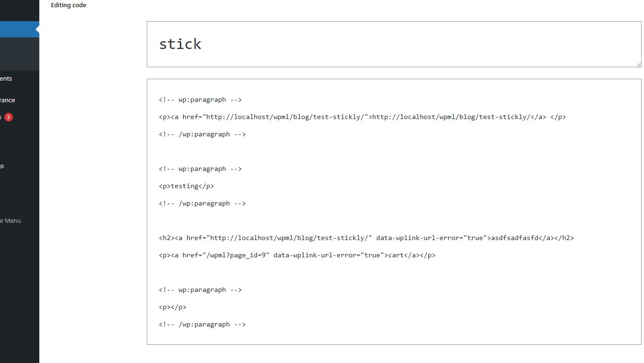Click the cart link paragraph code line

point(297,255)
